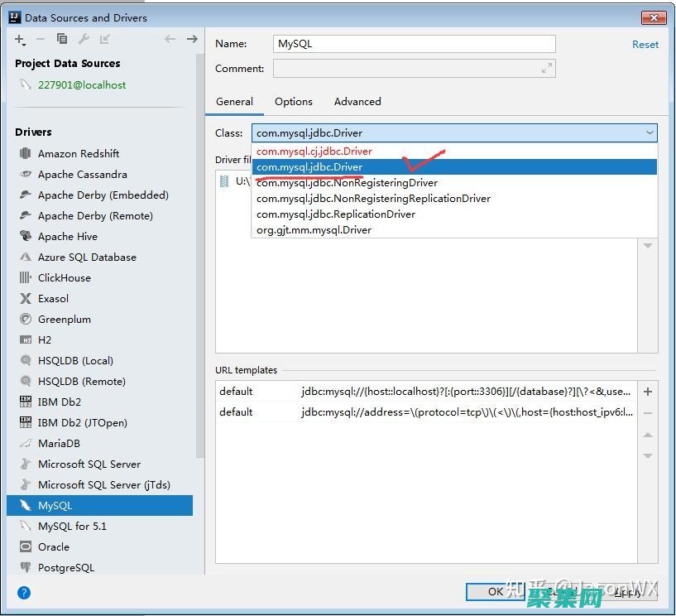
Task: Click the Apache Cassandra eye icon
Action: (25, 175)
